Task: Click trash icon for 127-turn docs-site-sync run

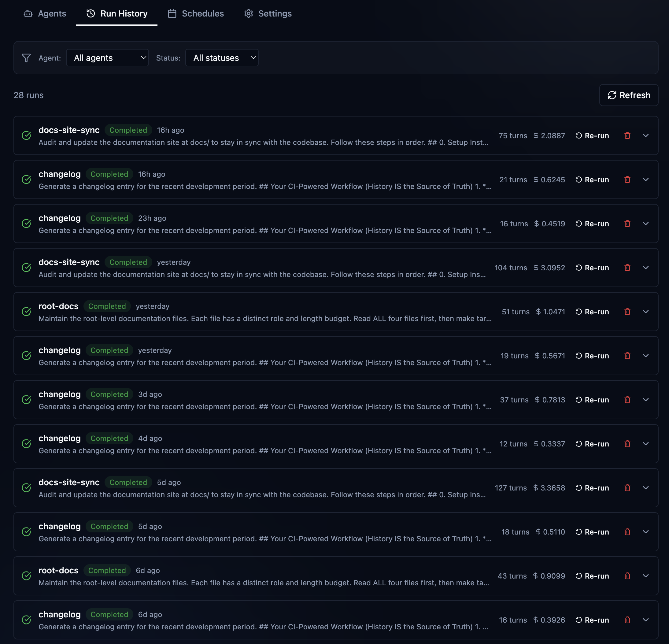Action: 627,488
